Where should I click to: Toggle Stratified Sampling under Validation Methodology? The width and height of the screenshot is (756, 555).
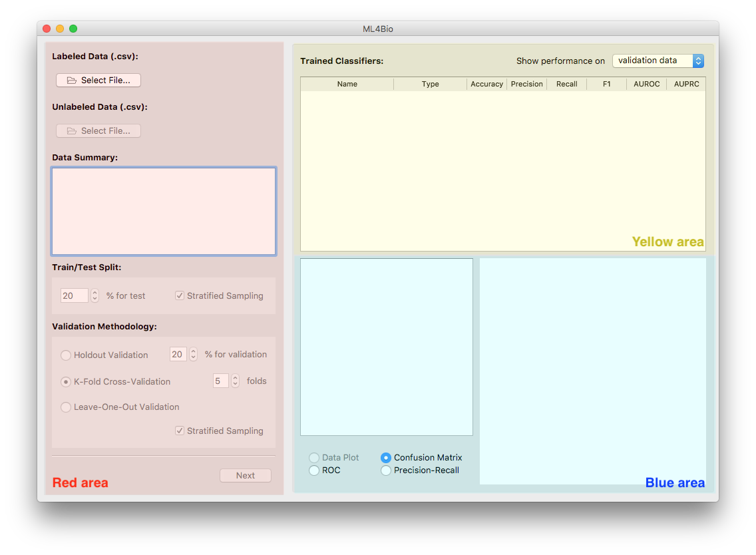[x=180, y=431]
